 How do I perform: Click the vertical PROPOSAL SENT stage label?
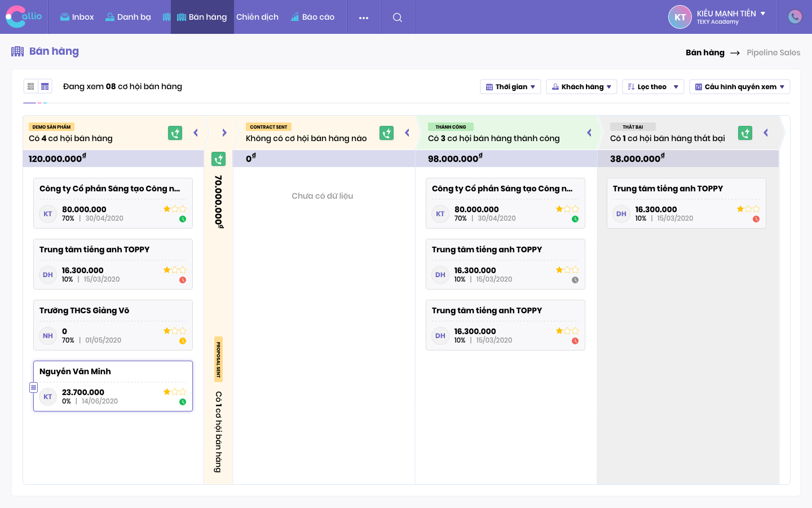pyautogui.click(x=219, y=360)
